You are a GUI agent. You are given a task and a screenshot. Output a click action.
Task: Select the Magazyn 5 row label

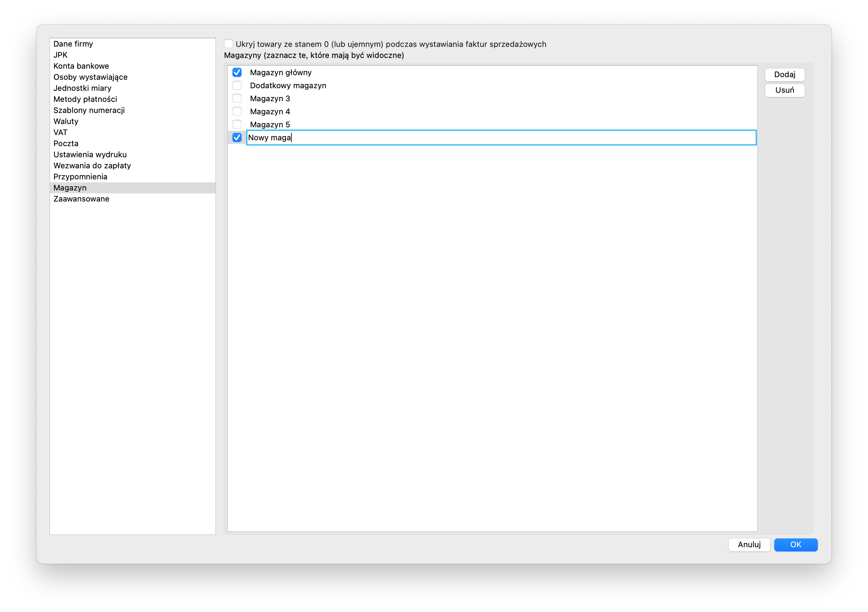[270, 125]
